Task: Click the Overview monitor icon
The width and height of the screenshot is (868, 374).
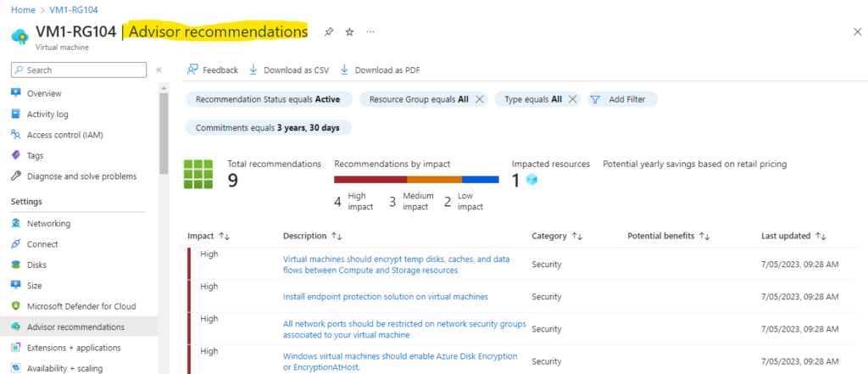Action: coord(16,93)
